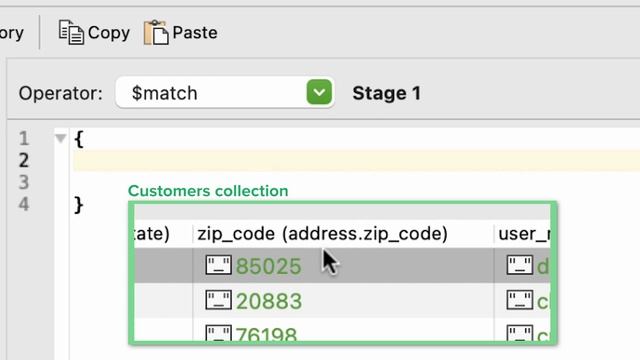Select the zip code cell 85025
640x360 pixels.
click(343, 266)
